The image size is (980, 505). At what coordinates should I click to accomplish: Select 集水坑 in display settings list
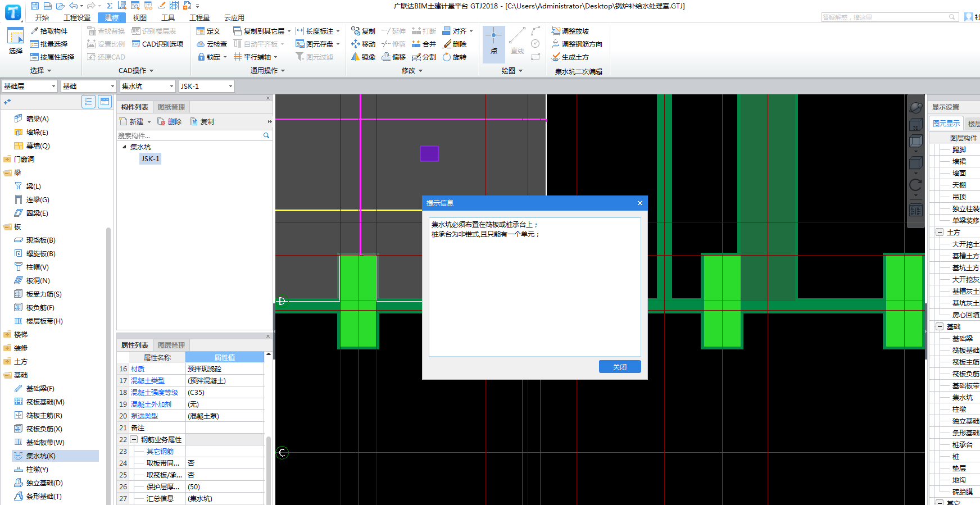962,398
